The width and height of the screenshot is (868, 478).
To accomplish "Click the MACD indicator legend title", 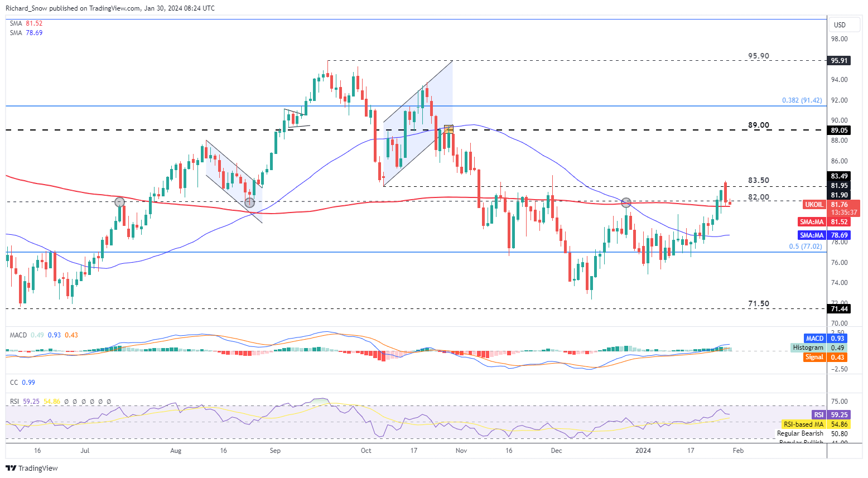I will [18, 335].
